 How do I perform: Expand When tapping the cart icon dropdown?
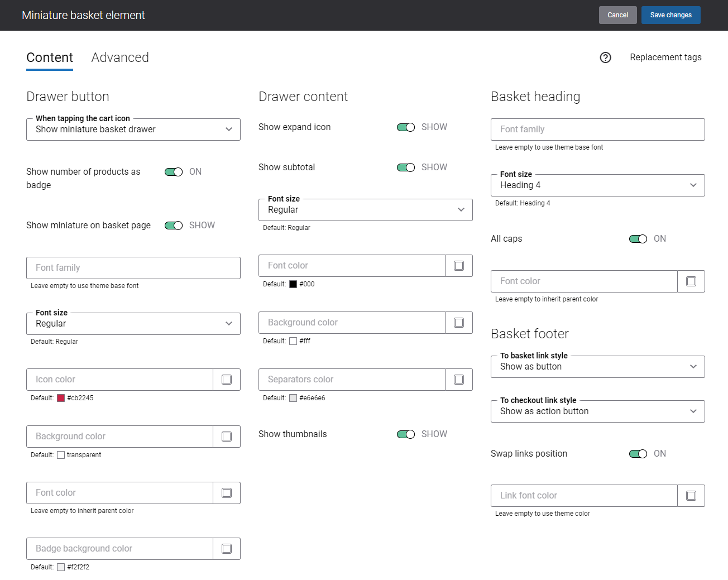click(133, 130)
